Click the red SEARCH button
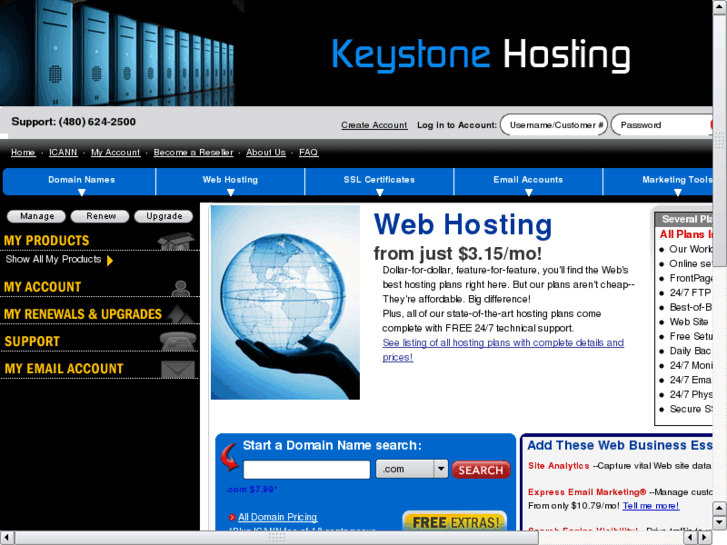The image size is (727, 545). tap(481, 470)
